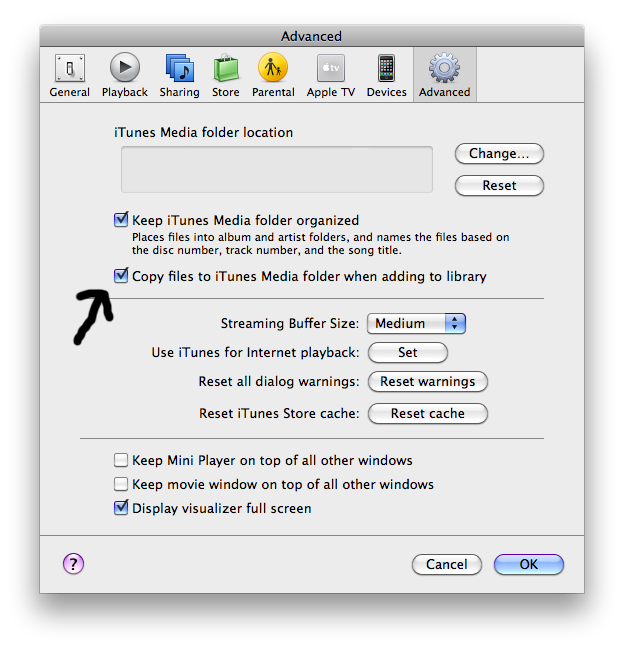
Task: Click the Reset cache button
Action: 428,414
